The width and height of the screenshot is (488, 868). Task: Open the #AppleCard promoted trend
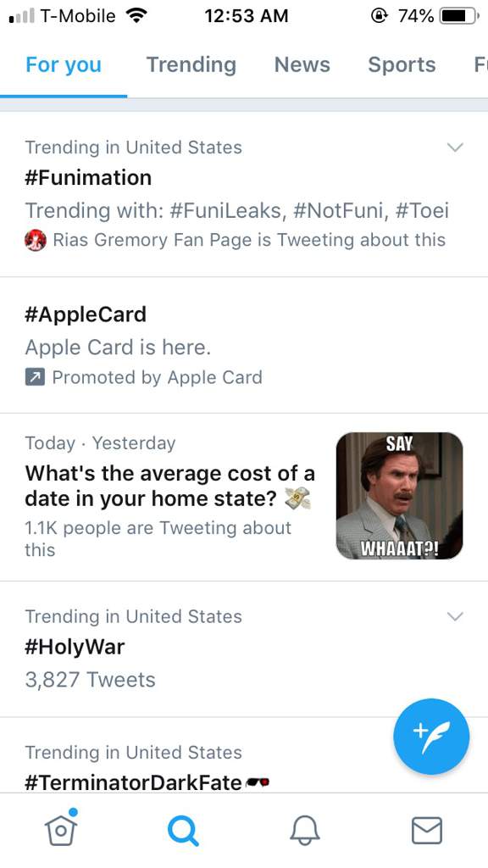point(244,345)
